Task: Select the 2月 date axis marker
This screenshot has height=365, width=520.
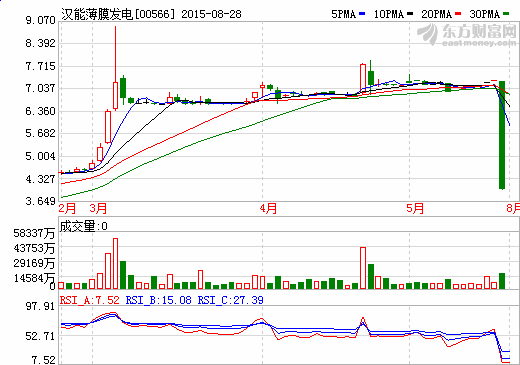Action: tap(67, 209)
